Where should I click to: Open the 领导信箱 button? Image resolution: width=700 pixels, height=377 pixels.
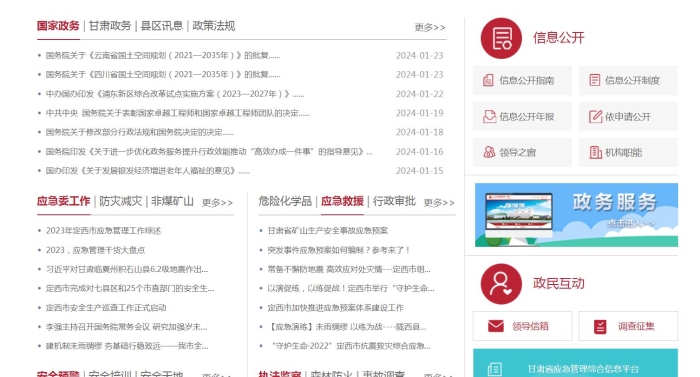coord(522,326)
